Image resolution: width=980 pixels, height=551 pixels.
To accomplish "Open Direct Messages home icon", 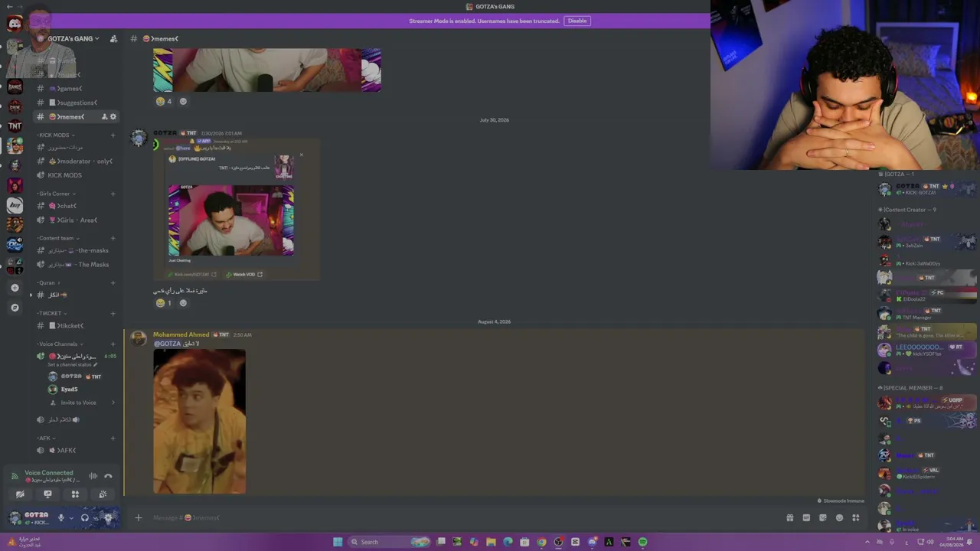I will [15, 24].
